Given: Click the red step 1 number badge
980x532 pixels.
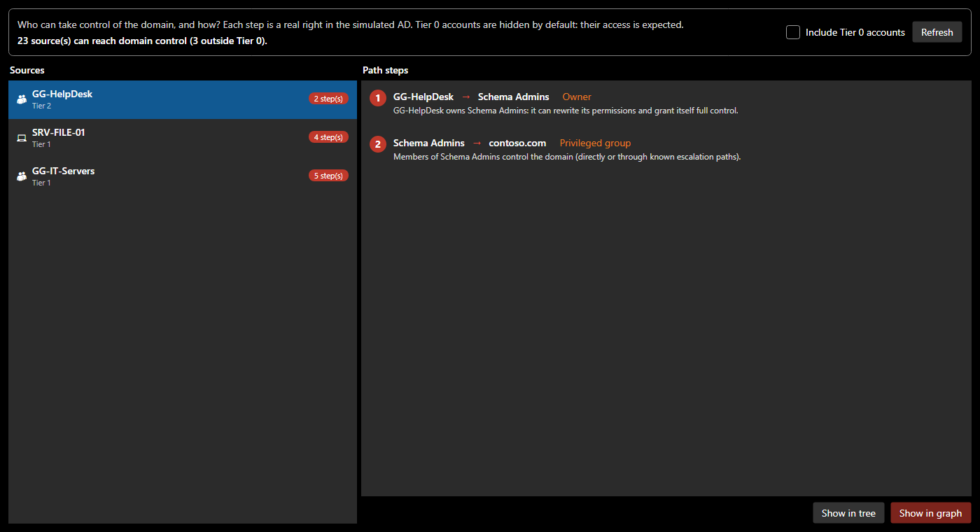Looking at the screenshot, I should click(x=378, y=98).
